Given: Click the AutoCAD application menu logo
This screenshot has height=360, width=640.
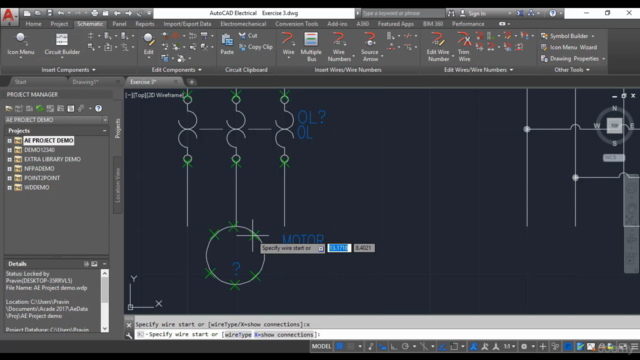Looking at the screenshot, I should pos(9,16).
